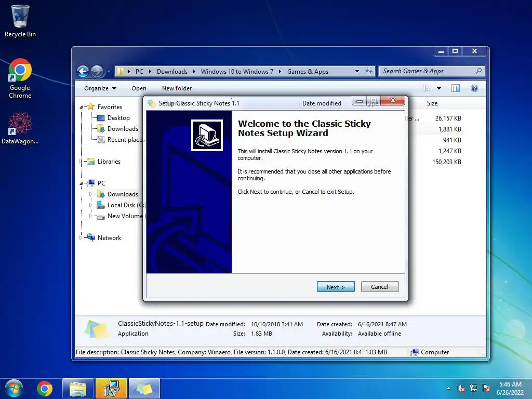Select Libraries in the navigation pane
532x399 pixels.
pyautogui.click(x=109, y=162)
